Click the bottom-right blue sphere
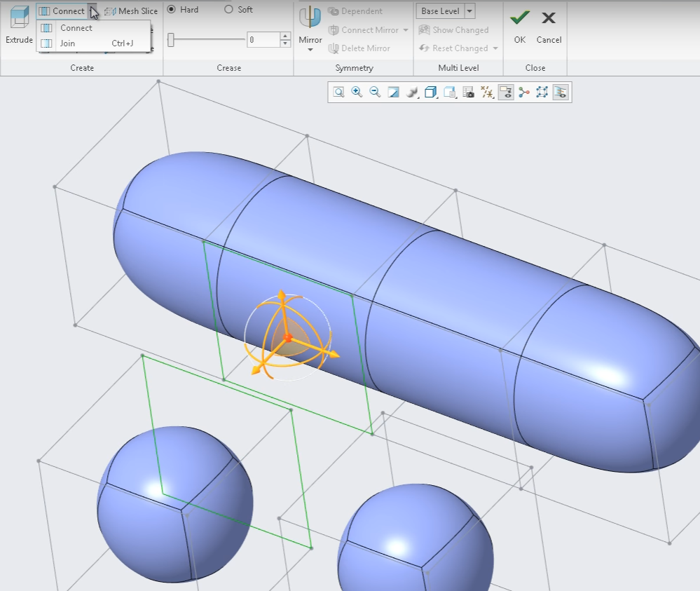 416,538
